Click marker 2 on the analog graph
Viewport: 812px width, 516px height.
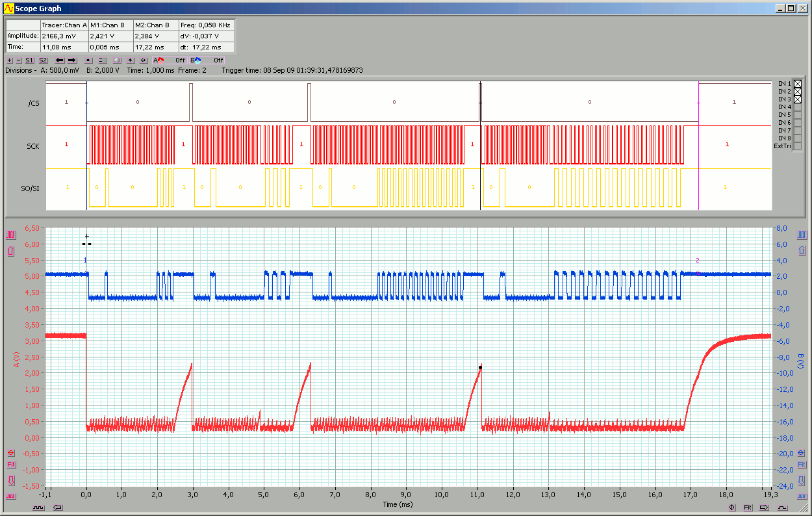click(698, 261)
